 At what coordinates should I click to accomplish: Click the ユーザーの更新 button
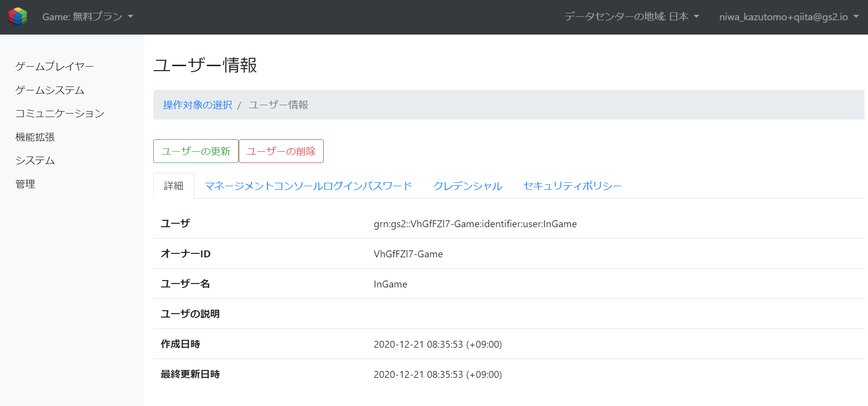pyautogui.click(x=196, y=151)
